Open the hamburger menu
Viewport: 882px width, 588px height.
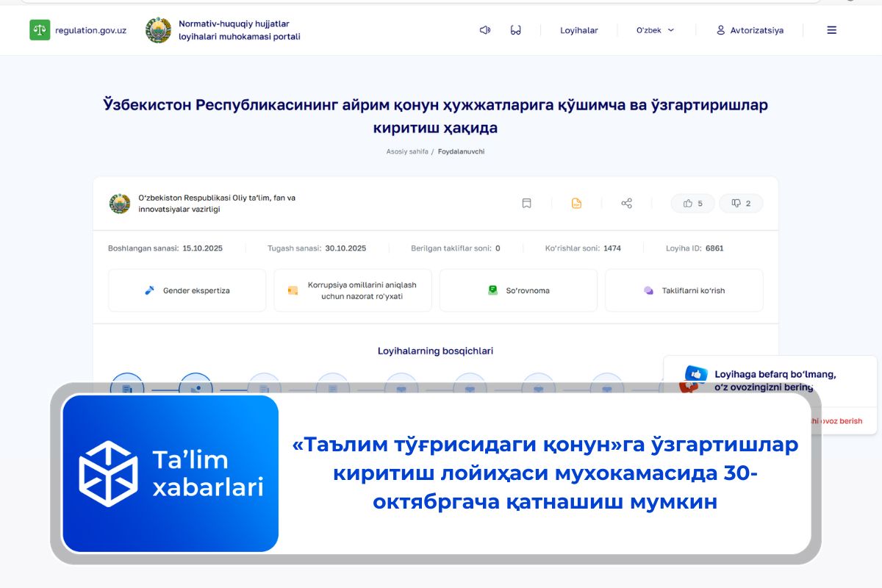tap(831, 30)
